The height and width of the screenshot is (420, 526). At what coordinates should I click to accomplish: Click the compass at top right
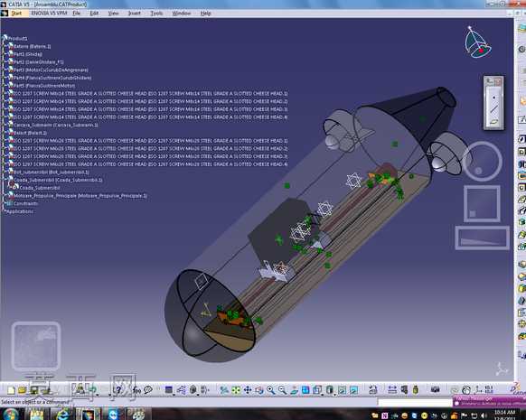(x=478, y=42)
